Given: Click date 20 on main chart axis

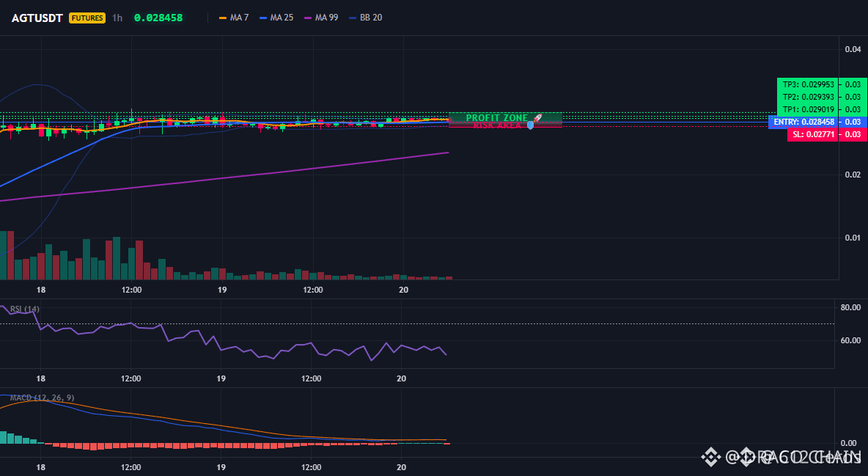Looking at the screenshot, I should pyautogui.click(x=403, y=290).
